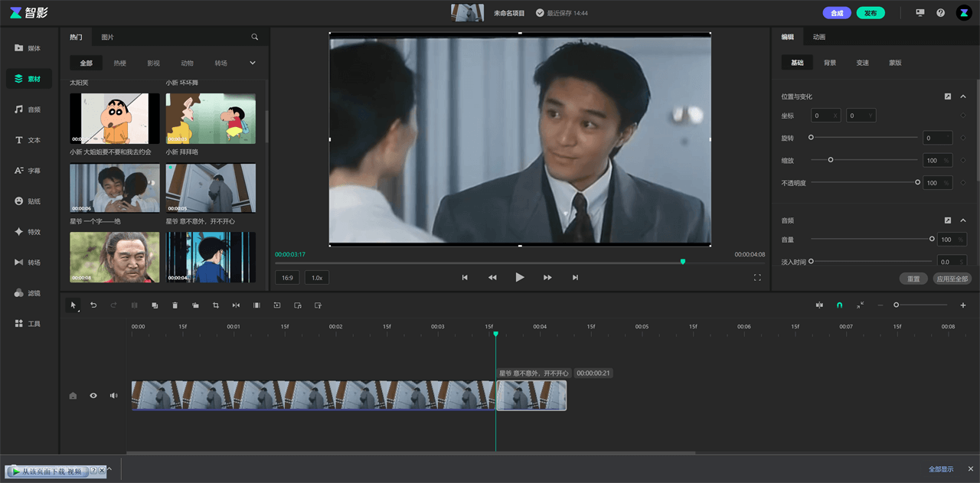Choose the pointer selection tool
This screenshot has height=483, width=980.
[73, 305]
